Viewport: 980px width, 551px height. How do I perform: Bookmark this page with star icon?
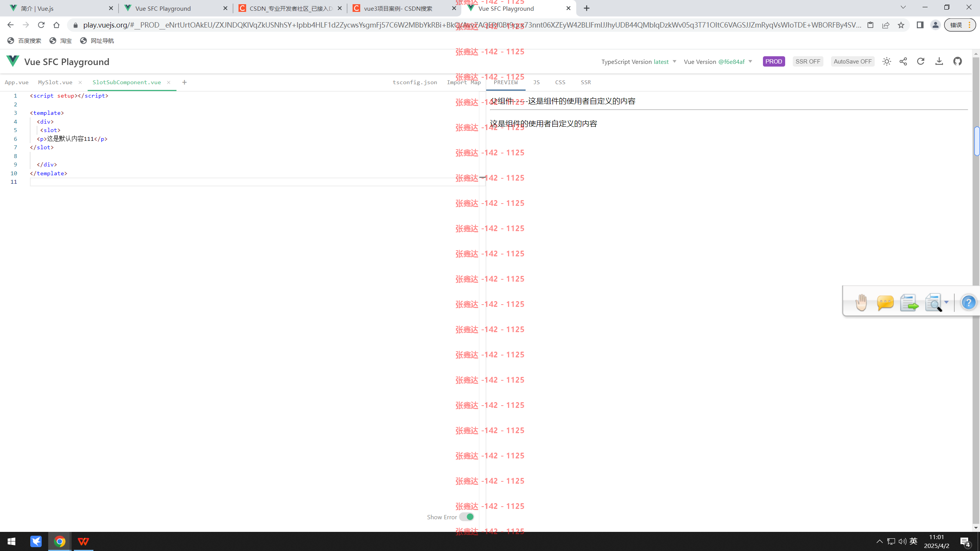[x=901, y=25]
